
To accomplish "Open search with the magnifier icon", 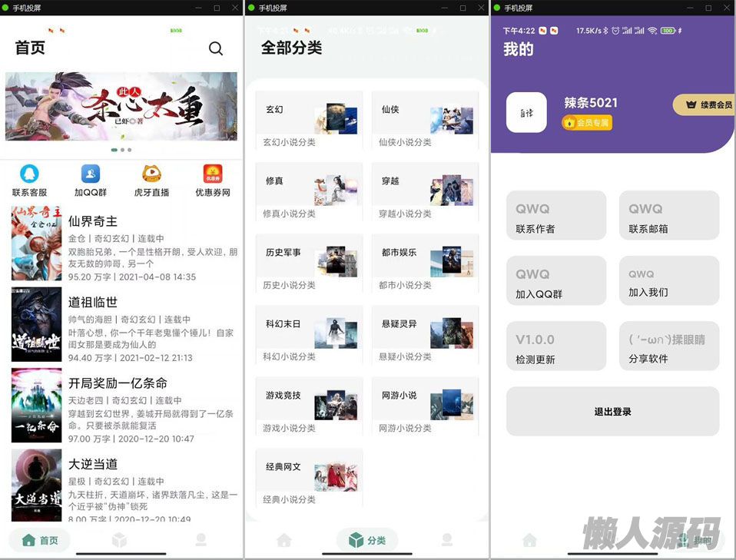I will pyautogui.click(x=216, y=48).
